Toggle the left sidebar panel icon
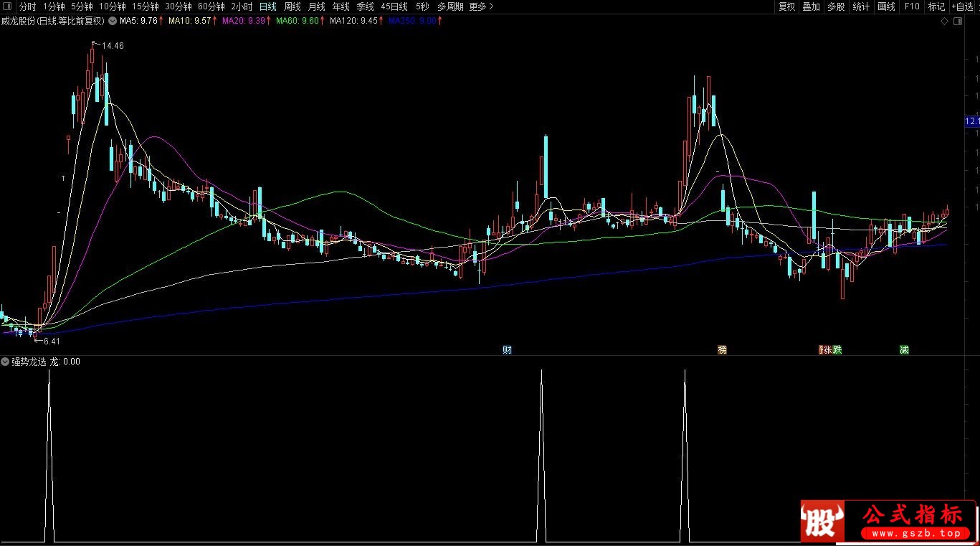This screenshot has height=546, width=980. click(x=7, y=6)
